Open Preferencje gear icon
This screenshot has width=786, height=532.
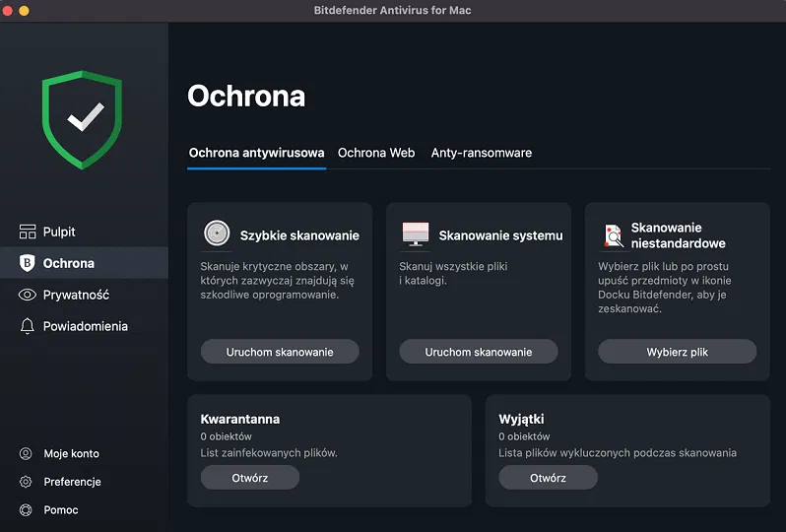pos(26,482)
